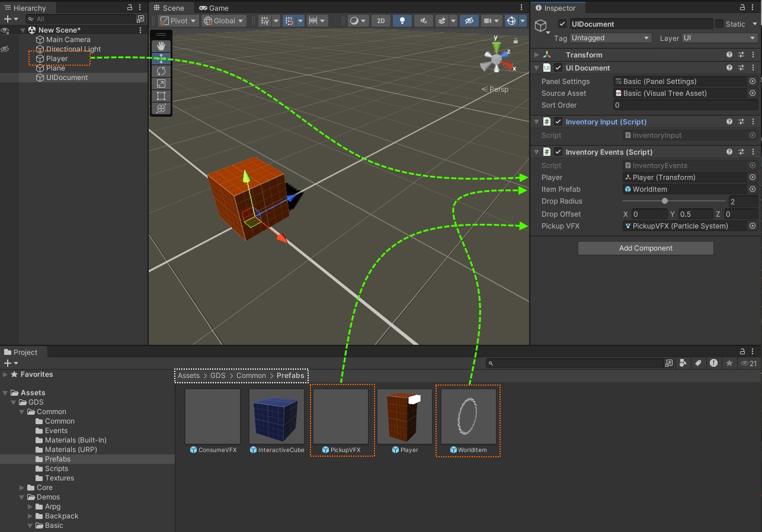The image size is (762, 532).
Task: Open the Layer dropdown set to UI
Action: pyautogui.click(x=719, y=38)
